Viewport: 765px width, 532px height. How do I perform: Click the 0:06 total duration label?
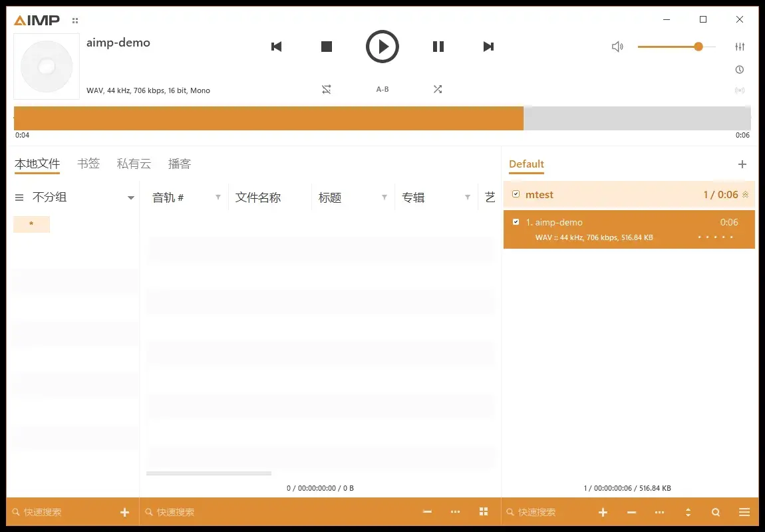point(742,135)
